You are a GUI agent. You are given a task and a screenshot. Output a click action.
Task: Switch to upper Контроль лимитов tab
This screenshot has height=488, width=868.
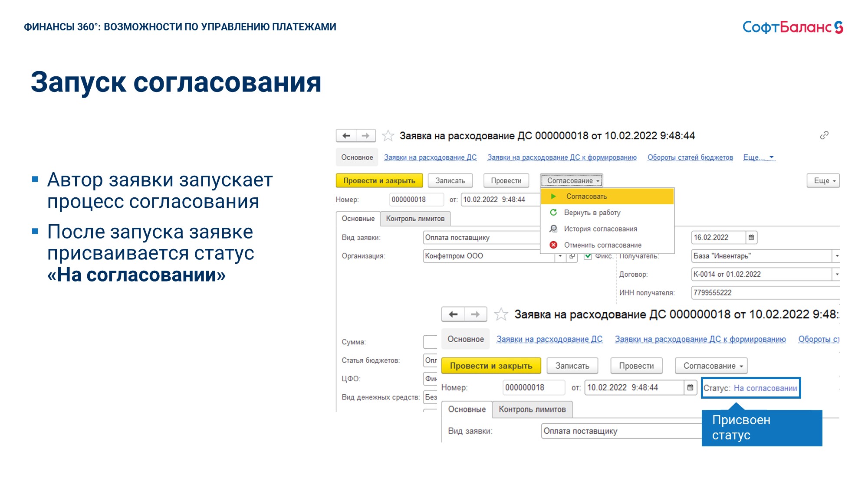click(x=415, y=219)
